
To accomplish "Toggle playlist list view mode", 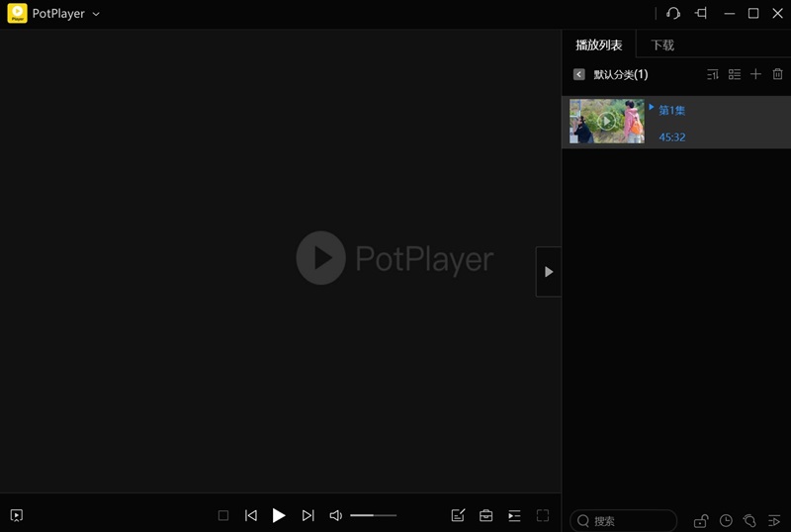I will 735,75.
